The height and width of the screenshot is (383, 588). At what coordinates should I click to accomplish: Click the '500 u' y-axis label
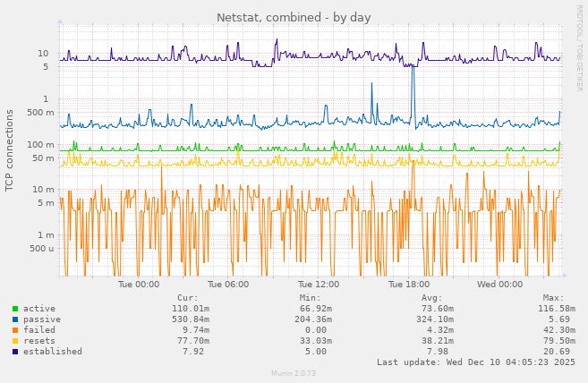pyautogui.click(x=42, y=249)
